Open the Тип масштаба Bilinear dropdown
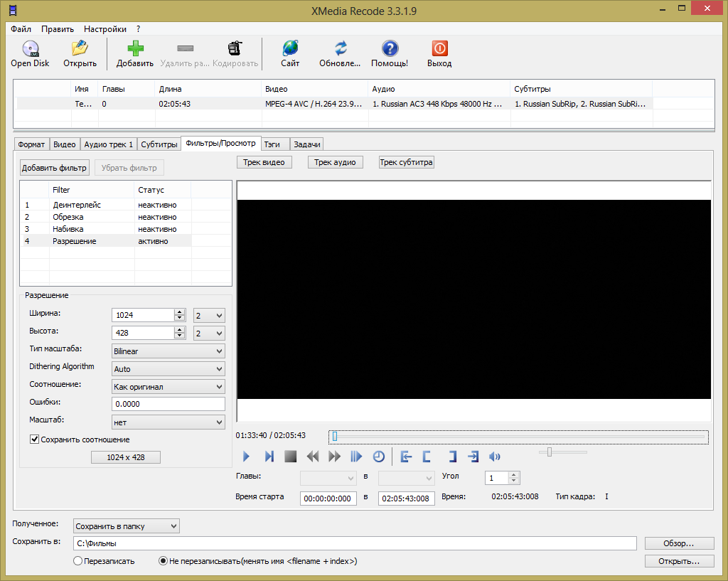This screenshot has width=728, height=581. pos(168,351)
